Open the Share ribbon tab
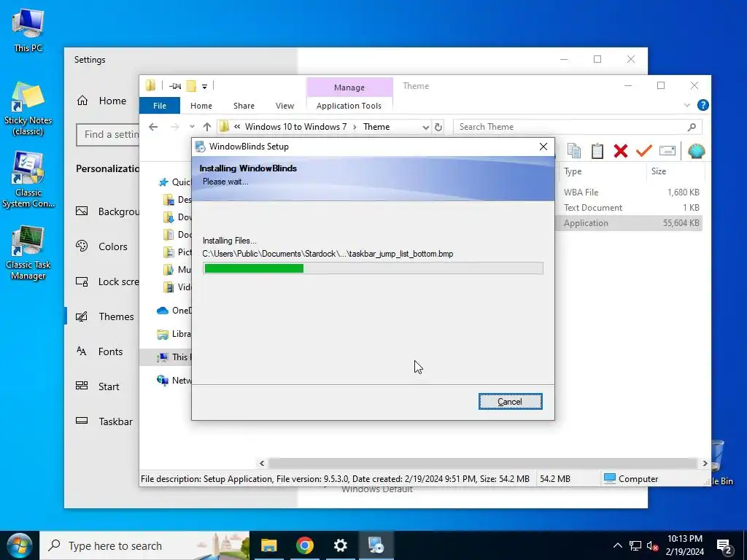The image size is (747, 560). click(x=244, y=106)
